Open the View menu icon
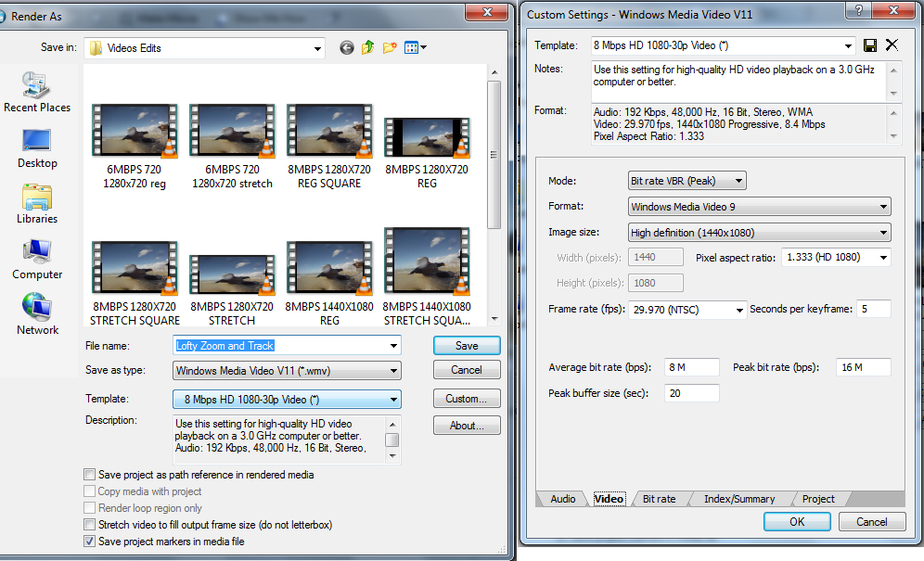Viewport: 924px width, 561px height. [x=416, y=47]
